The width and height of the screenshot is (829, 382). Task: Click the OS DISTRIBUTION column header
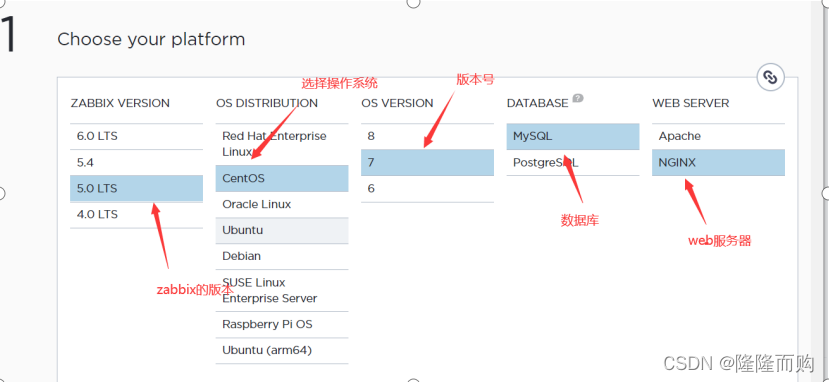(267, 104)
